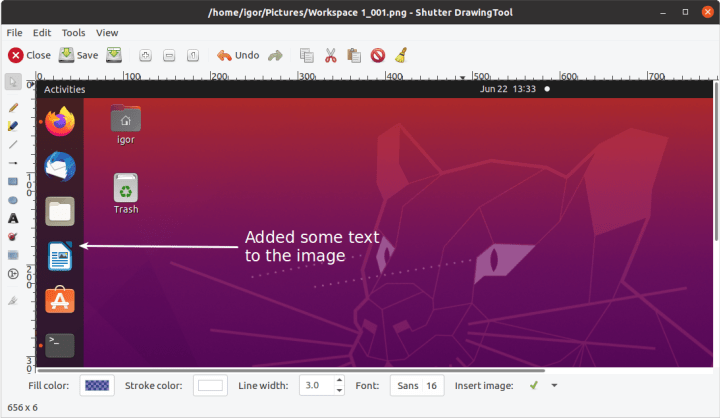Zoom out with the minus icon
This screenshot has width=720, height=418.
[169, 56]
